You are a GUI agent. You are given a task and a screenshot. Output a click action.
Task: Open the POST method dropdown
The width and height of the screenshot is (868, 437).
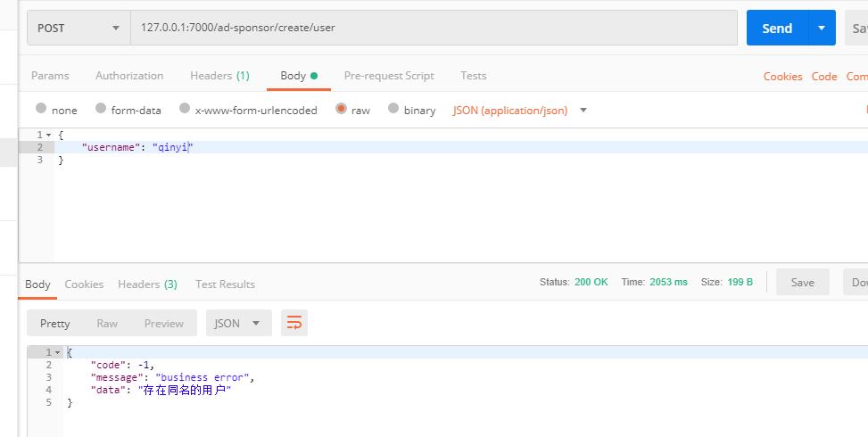(79, 28)
